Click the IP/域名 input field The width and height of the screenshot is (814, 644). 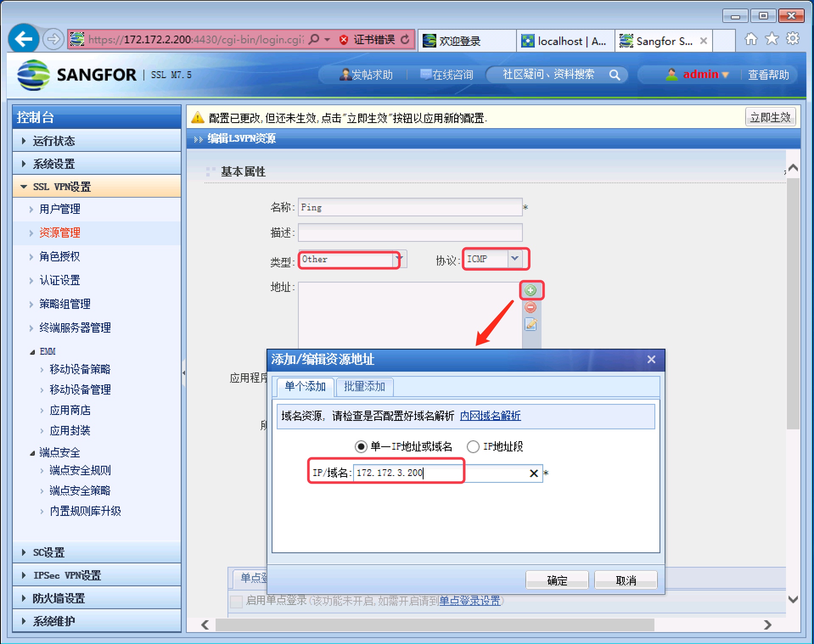(x=448, y=473)
